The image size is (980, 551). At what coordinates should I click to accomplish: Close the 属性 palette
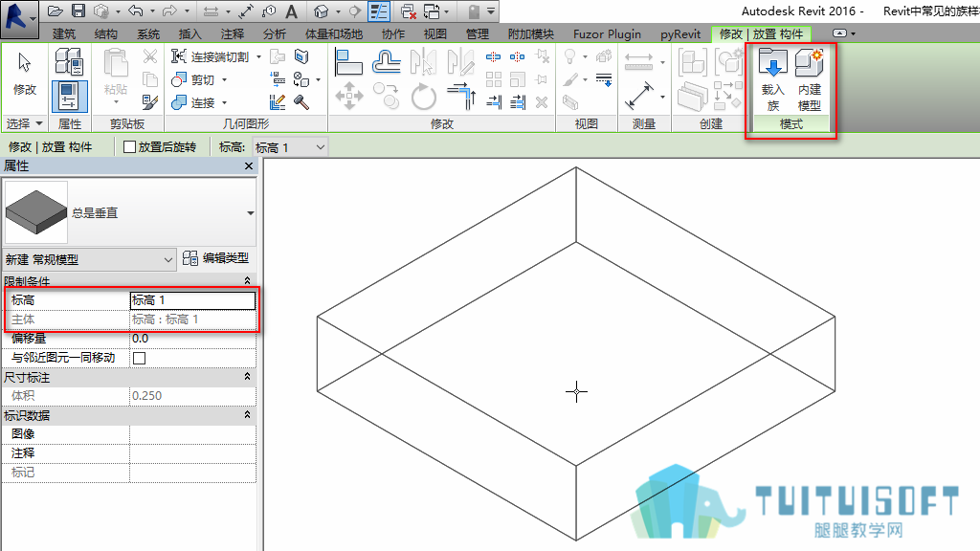pyautogui.click(x=249, y=166)
